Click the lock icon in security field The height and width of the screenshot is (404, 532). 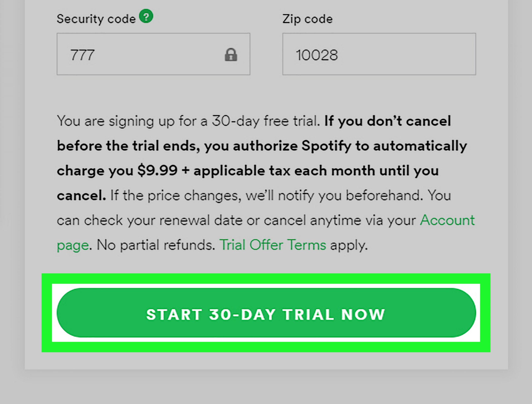click(231, 55)
